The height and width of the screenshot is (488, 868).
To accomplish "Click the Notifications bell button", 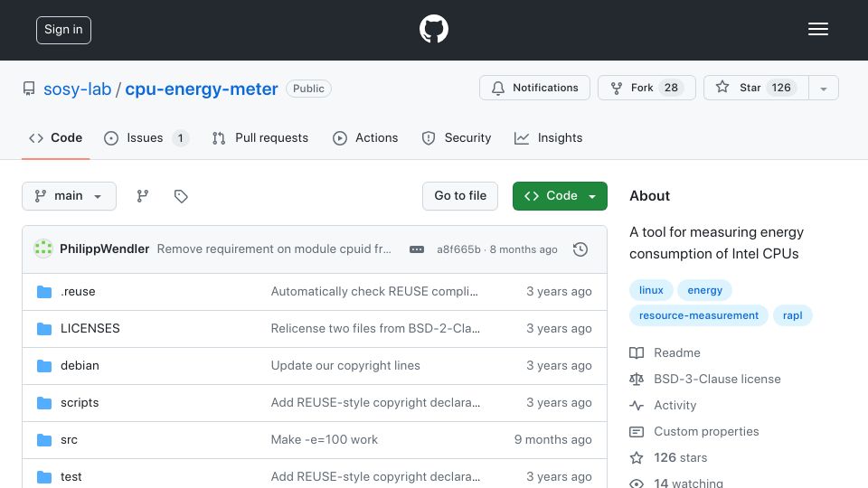I will point(534,88).
